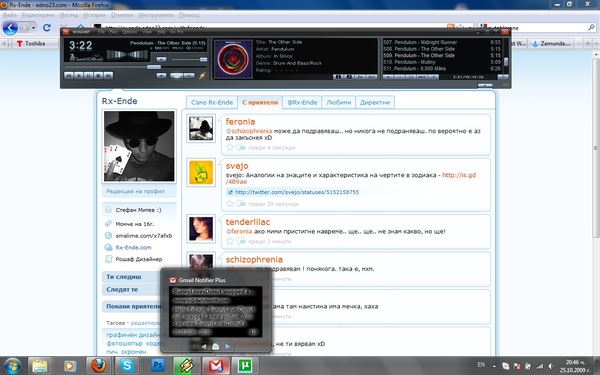Click Winamp eject/open file button

[x=161, y=76]
